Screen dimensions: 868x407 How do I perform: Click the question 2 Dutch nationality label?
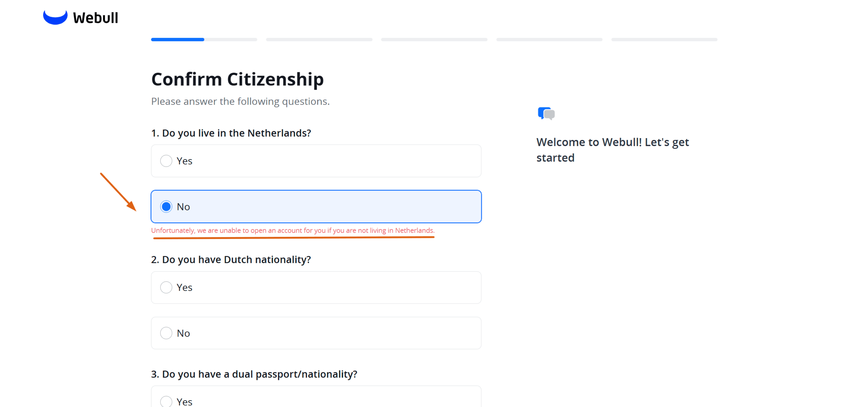pyautogui.click(x=231, y=260)
